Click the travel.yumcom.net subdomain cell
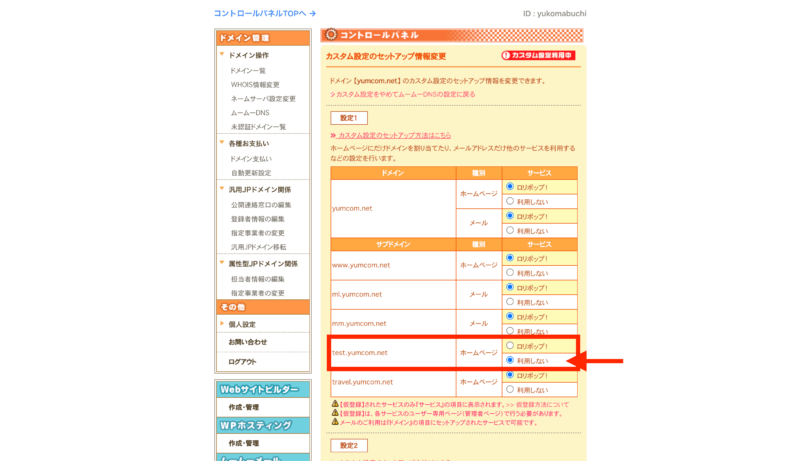This screenshot has width=800, height=461. click(x=393, y=382)
